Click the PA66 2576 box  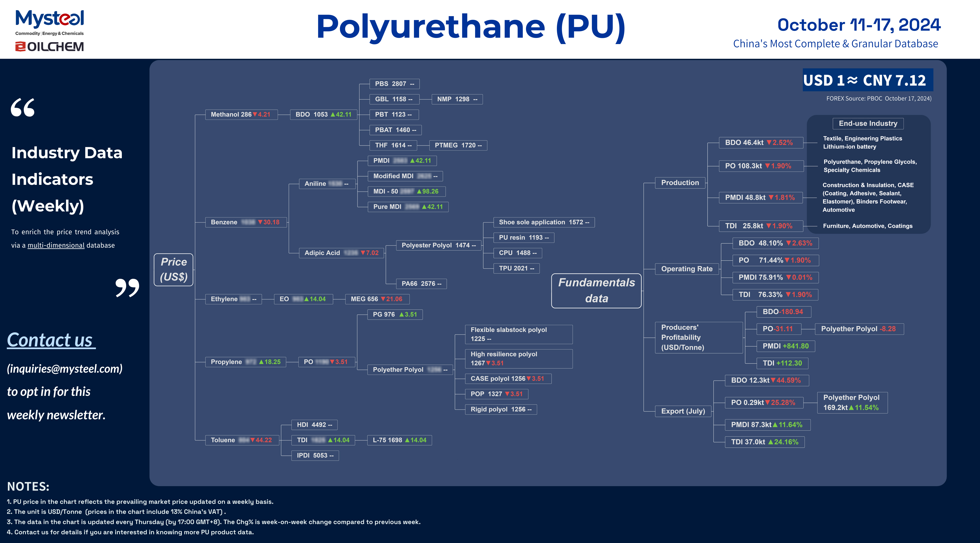pyautogui.click(x=421, y=284)
